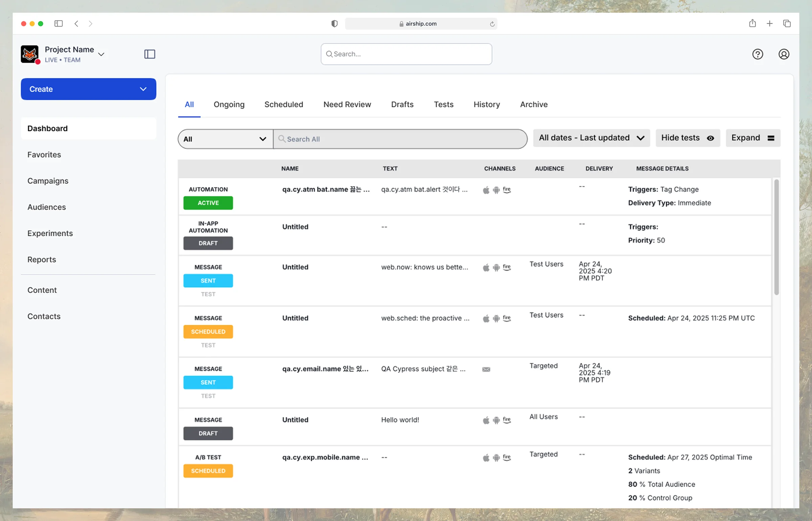The width and height of the screenshot is (812, 521).
Task: Open a new Safari tab with plus icon
Action: click(769, 23)
